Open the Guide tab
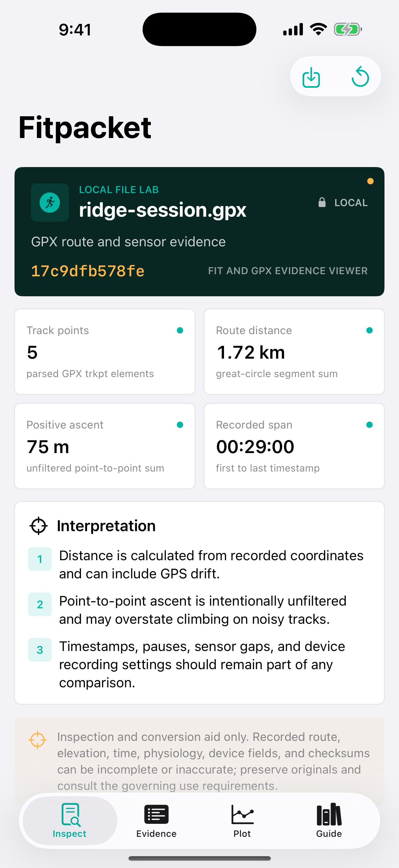 tap(329, 821)
